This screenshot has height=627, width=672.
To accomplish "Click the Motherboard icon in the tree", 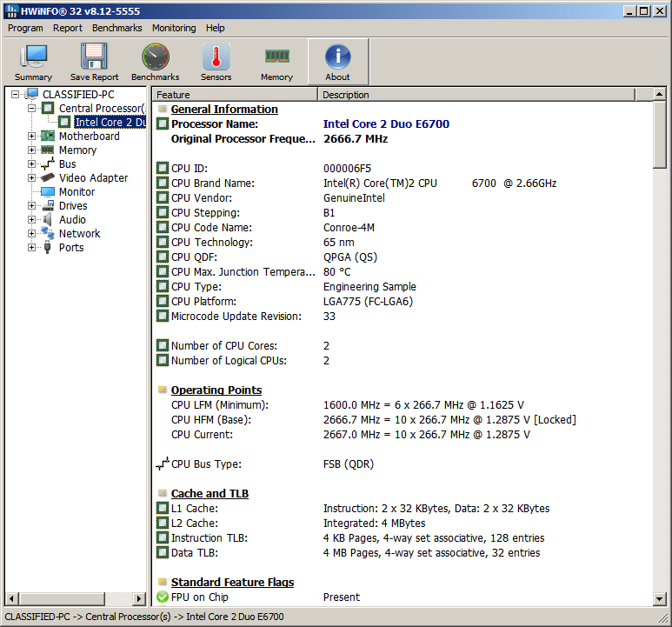I will point(48,136).
